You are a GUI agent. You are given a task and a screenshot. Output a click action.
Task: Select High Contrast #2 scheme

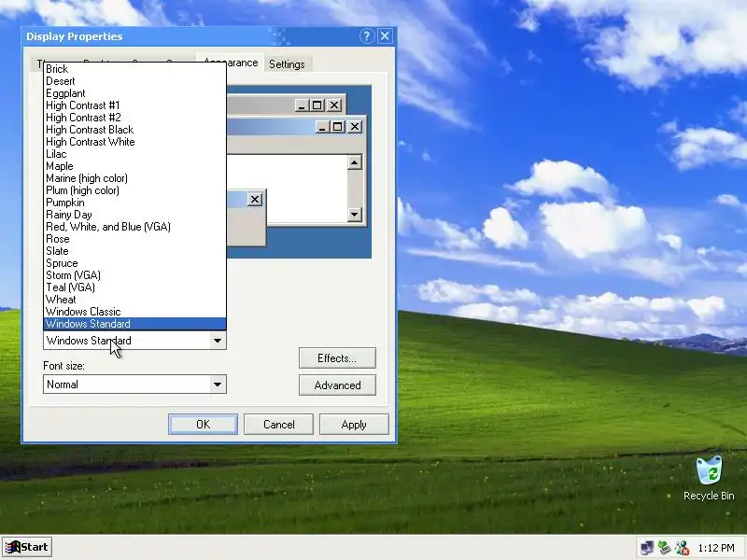[x=134, y=118]
